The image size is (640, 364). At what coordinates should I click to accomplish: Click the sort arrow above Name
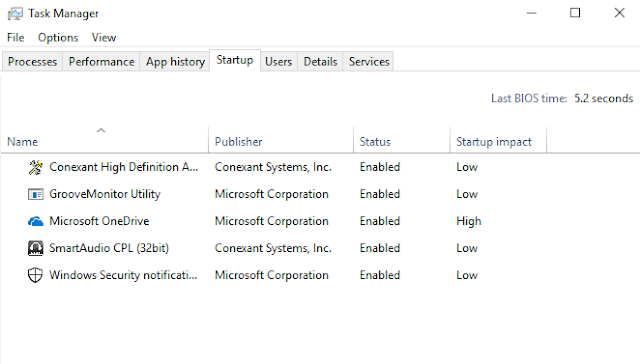pyautogui.click(x=101, y=131)
